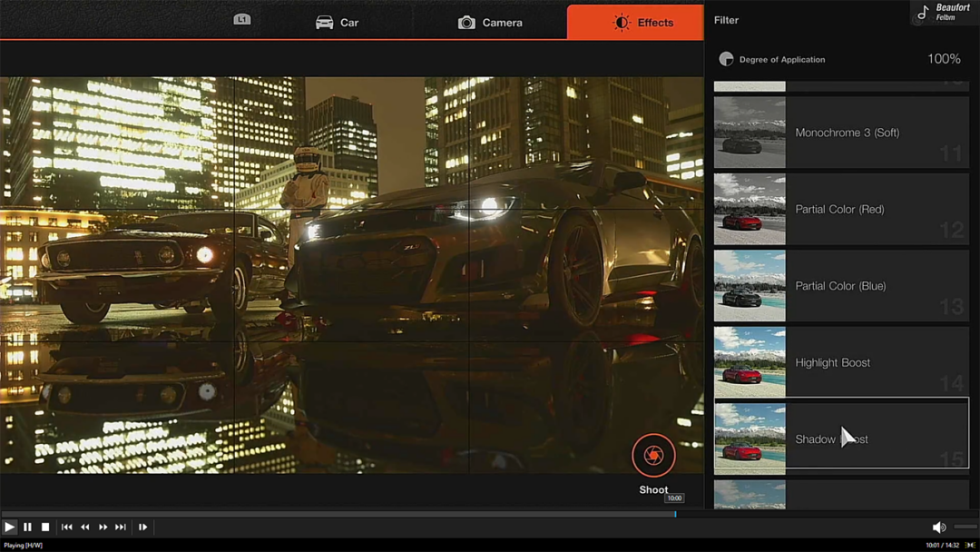
Task: Mute the audio via the speaker icon
Action: (x=939, y=527)
